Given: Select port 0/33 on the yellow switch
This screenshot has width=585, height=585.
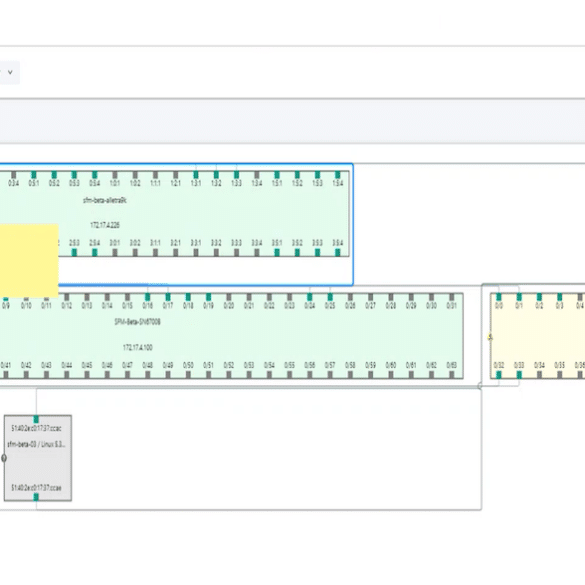Looking at the screenshot, I should pos(519,375).
